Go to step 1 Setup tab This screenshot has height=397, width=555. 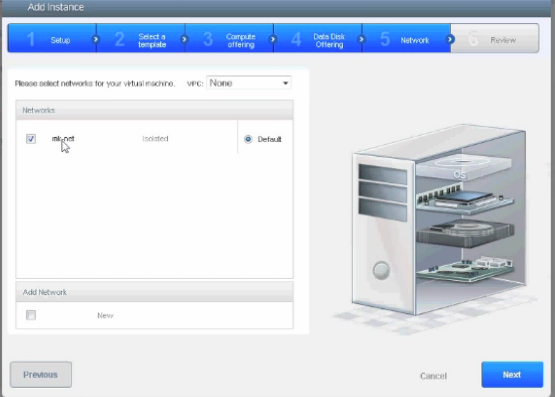tap(52, 39)
